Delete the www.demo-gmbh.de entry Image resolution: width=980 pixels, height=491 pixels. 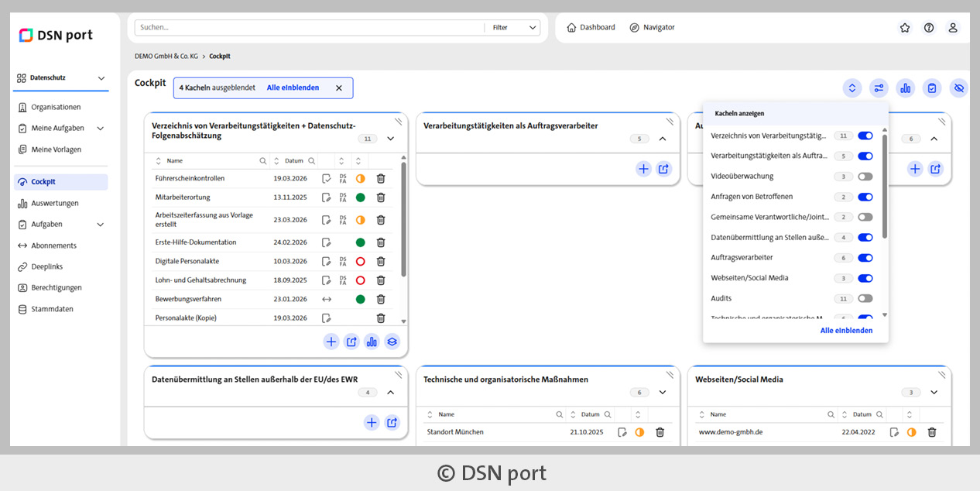coord(932,432)
